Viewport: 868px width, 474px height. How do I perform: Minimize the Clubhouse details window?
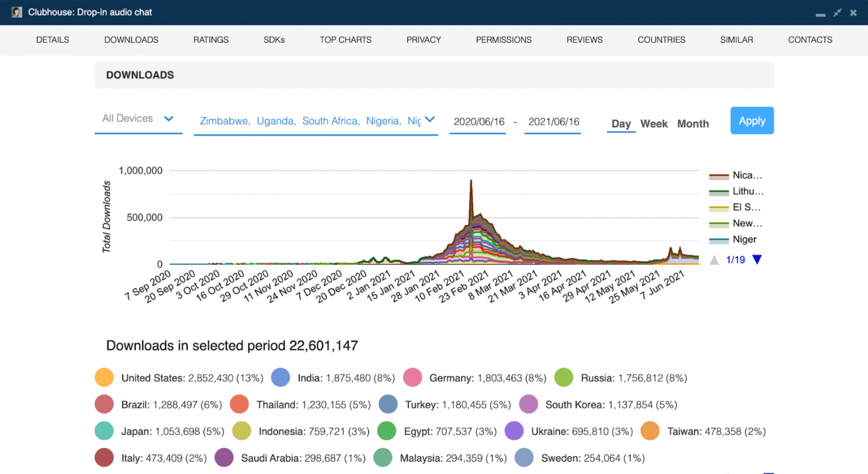click(820, 15)
